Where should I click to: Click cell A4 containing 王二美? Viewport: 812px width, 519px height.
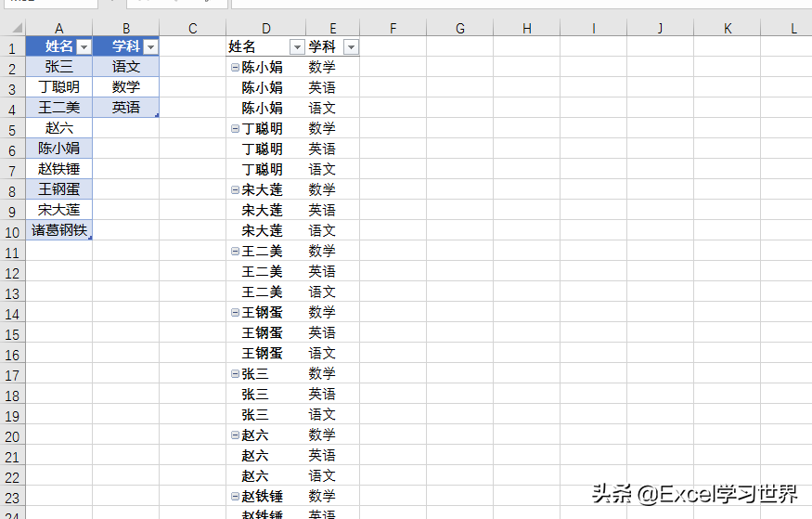coord(59,107)
